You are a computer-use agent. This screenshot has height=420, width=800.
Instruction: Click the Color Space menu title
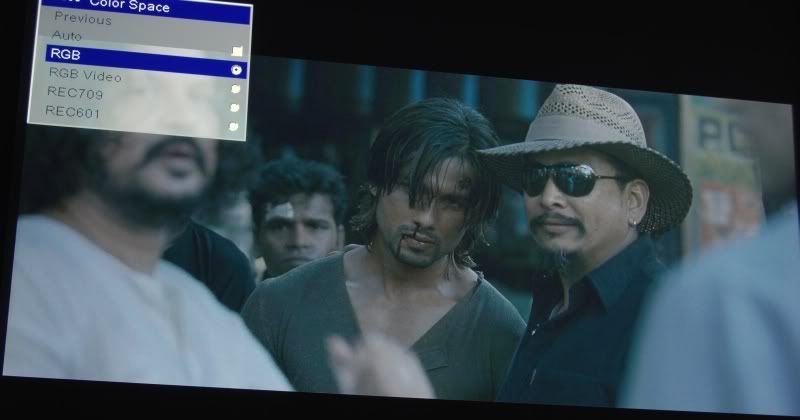coord(129,6)
